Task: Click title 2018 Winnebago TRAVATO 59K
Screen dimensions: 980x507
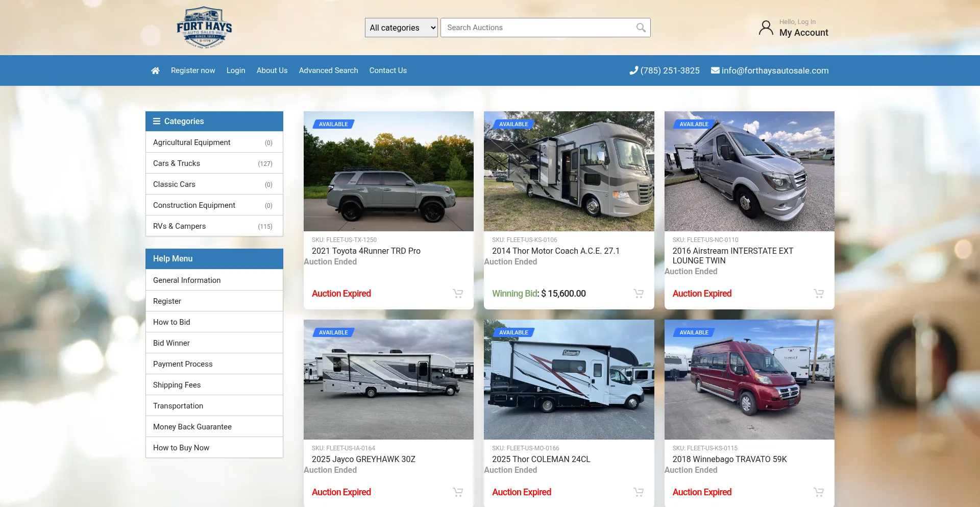Action: pyautogui.click(x=730, y=460)
